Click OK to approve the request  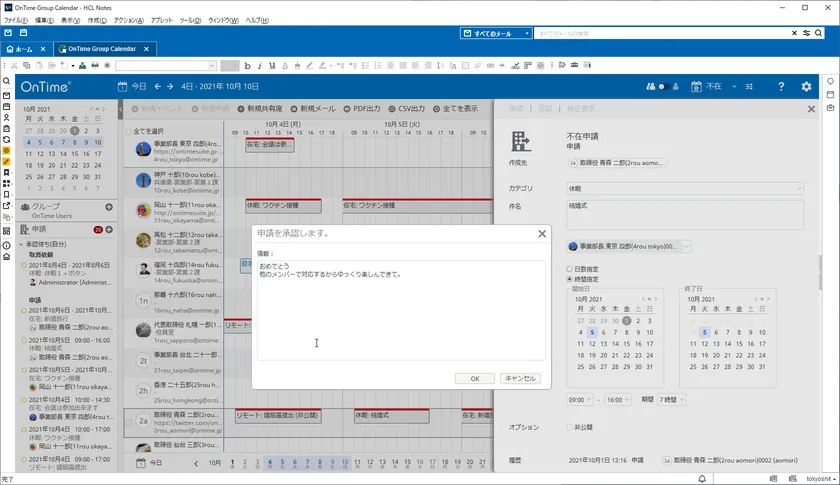[474, 378]
